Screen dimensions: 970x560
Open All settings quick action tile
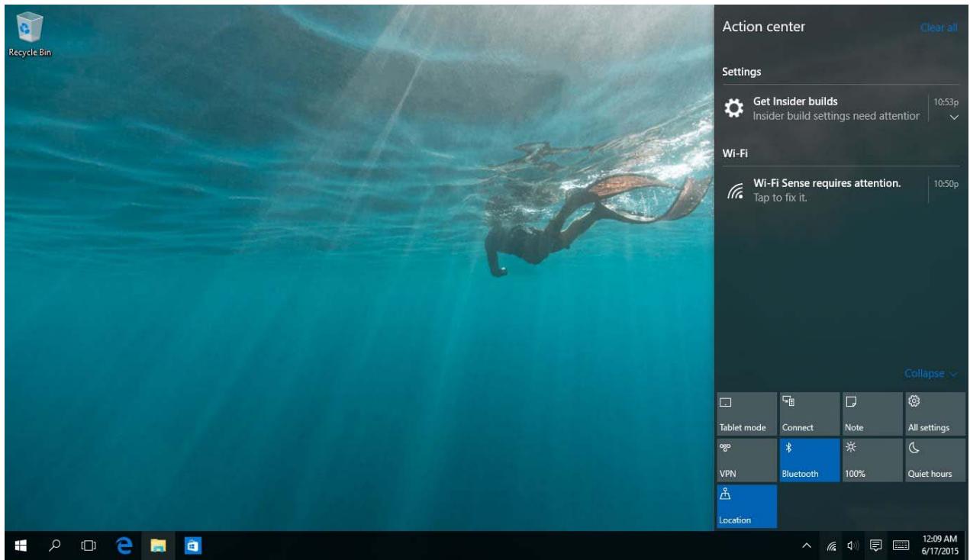(934, 414)
